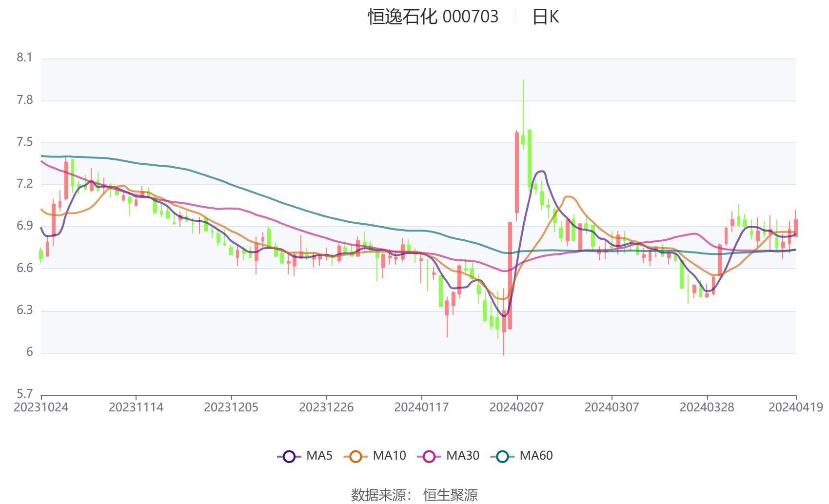Click the 20240328 date label

click(x=707, y=407)
